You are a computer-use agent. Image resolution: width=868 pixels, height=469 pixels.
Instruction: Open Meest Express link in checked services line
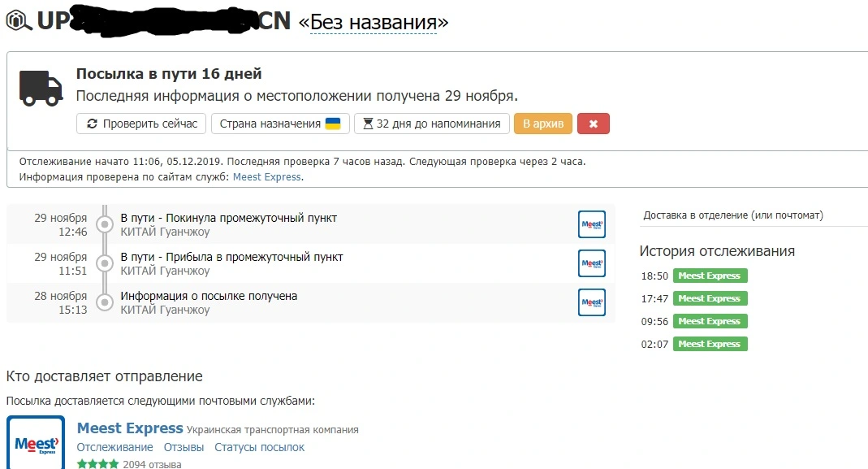pyautogui.click(x=267, y=177)
